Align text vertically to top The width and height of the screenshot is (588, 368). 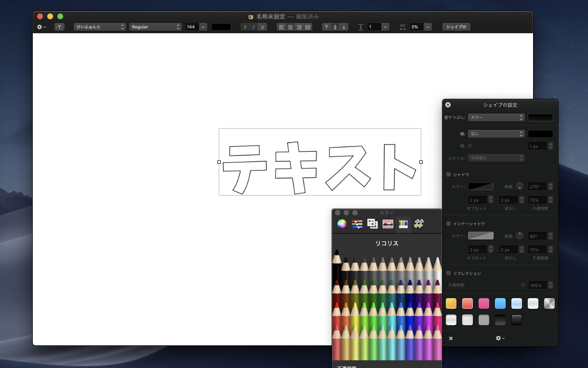(326, 27)
